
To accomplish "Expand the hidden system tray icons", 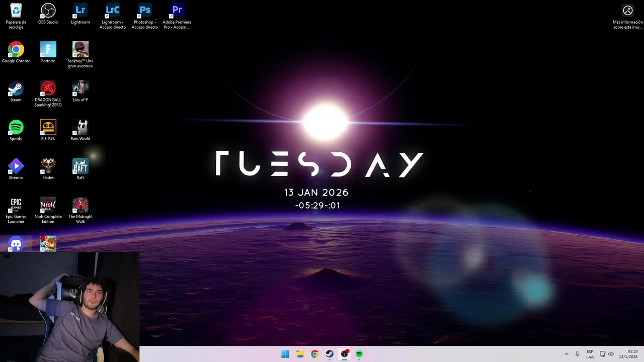I will tap(566, 354).
